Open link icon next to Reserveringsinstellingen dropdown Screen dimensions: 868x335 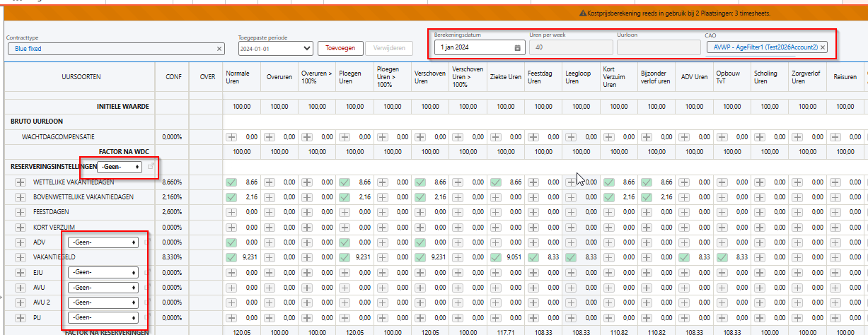(151, 167)
